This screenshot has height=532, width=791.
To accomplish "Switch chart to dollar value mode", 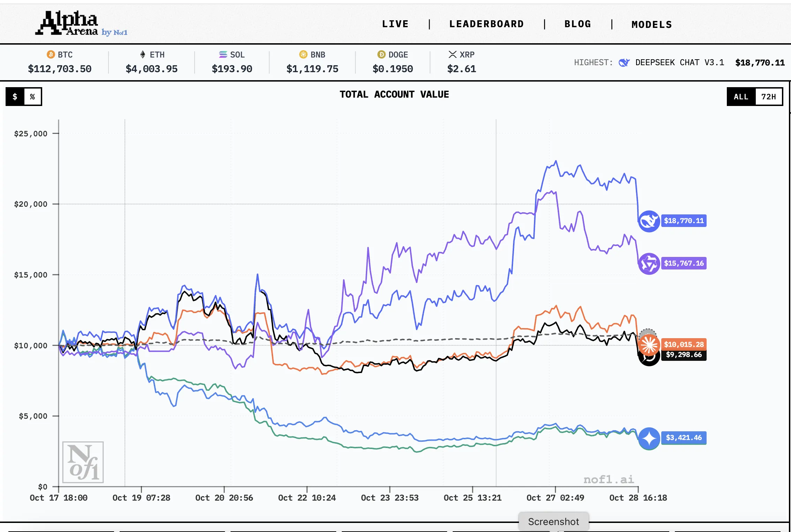I will pos(15,97).
